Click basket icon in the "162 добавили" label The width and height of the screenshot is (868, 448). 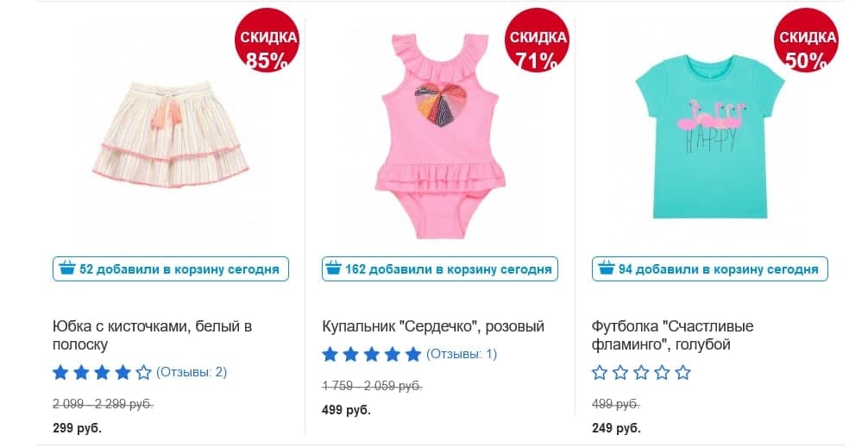332,269
